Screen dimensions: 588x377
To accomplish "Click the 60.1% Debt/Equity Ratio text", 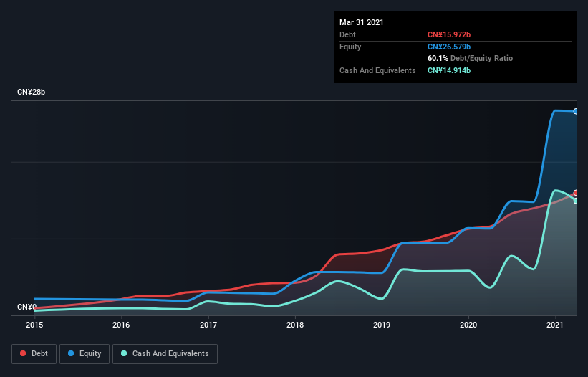I will [470, 58].
